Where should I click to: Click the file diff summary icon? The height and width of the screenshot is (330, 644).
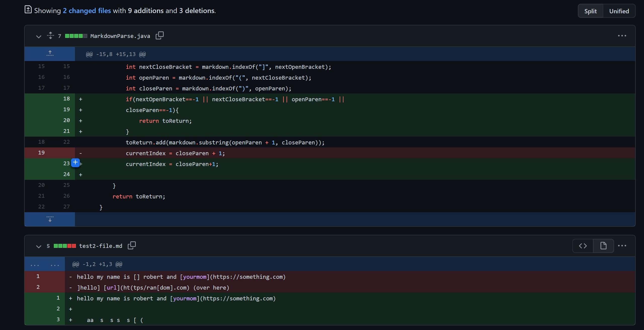tap(28, 10)
